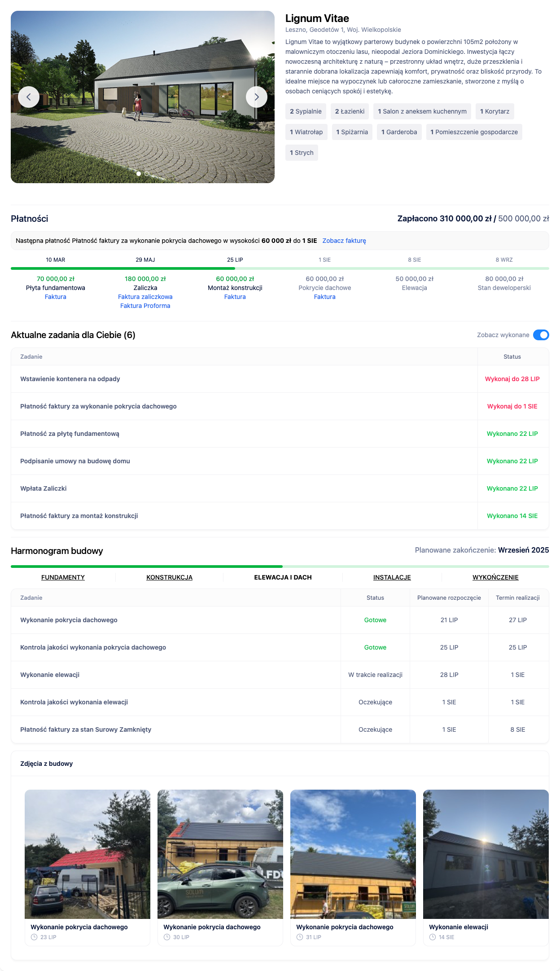Switch to the KONSTRUKCJA tab
This screenshot has height=971, width=560.
tap(169, 577)
